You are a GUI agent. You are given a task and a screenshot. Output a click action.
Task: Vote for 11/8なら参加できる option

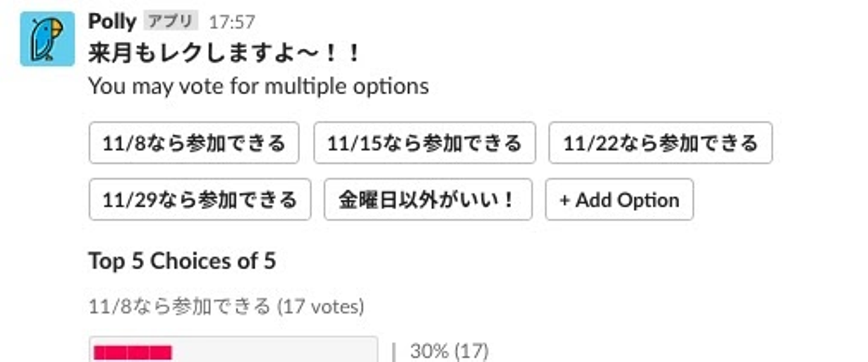[x=193, y=143]
